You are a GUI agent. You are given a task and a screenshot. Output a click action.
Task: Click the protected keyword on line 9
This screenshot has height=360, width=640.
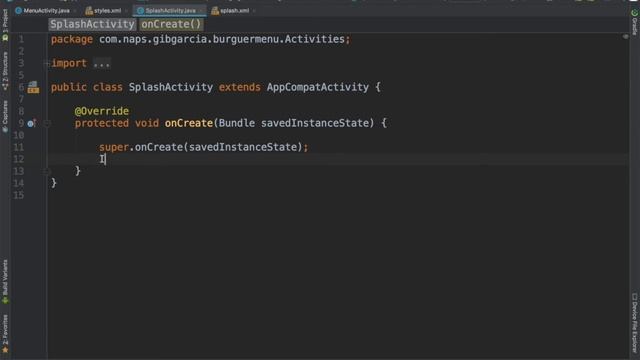point(102,123)
